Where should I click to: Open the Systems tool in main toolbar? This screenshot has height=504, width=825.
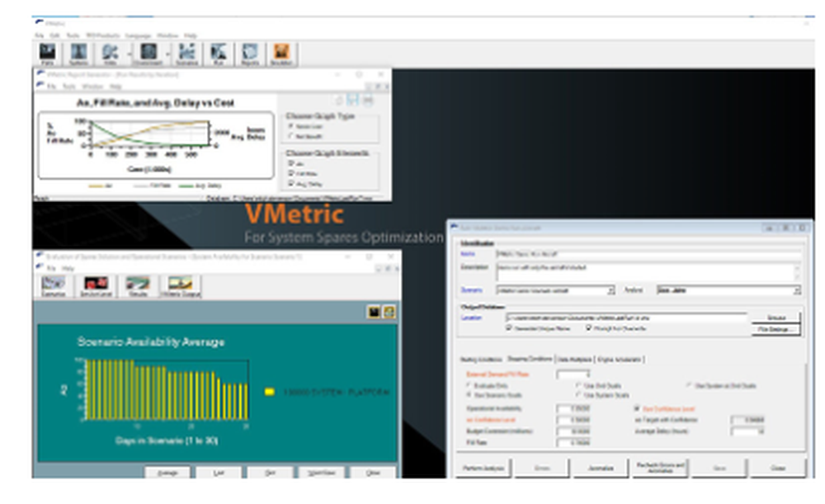click(x=78, y=54)
